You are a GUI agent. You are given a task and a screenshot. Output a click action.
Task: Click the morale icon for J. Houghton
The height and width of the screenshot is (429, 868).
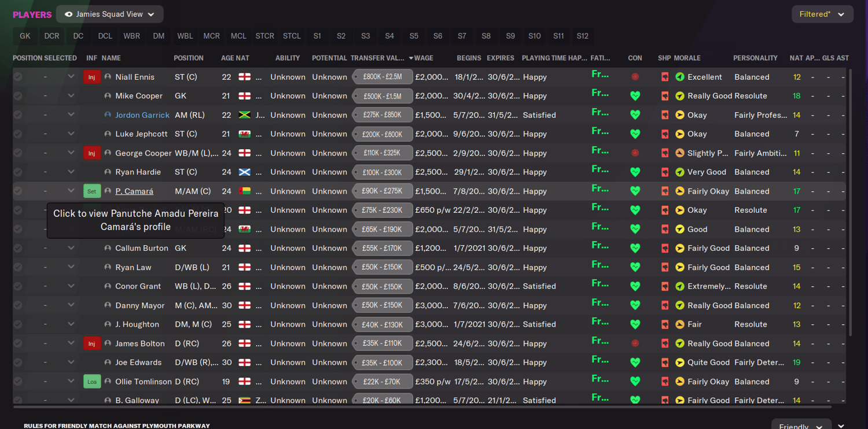pyautogui.click(x=680, y=324)
